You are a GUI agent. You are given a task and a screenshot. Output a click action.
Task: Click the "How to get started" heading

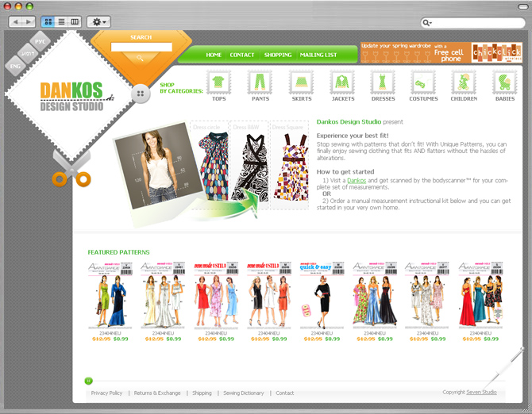(345, 172)
